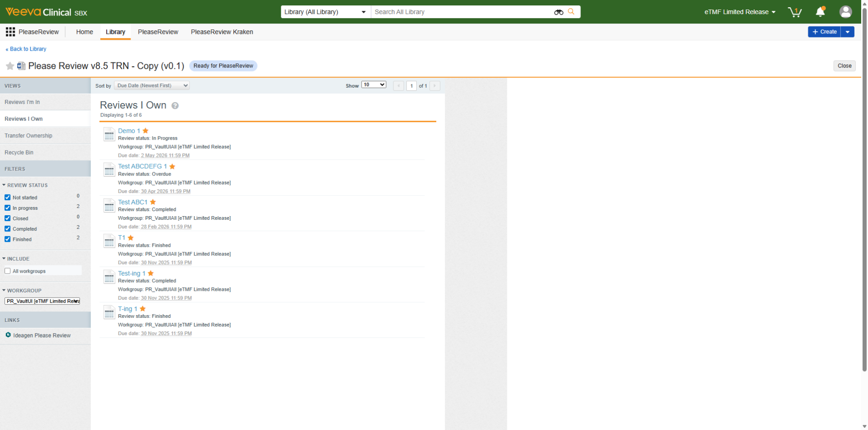Open the Recycle Bin view
The width and height of the screenshot is (868, 430).
pyautogui.click(x=45, y=152)
